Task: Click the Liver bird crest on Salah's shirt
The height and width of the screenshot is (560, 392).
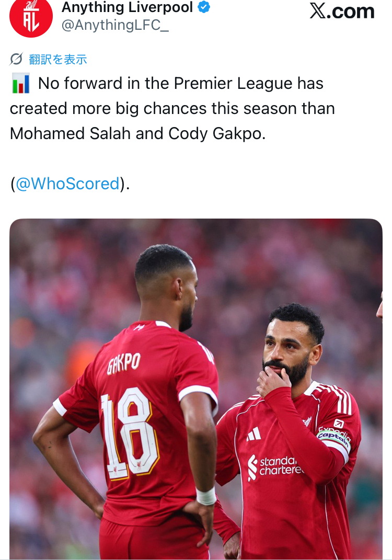Action: point(307,421)
